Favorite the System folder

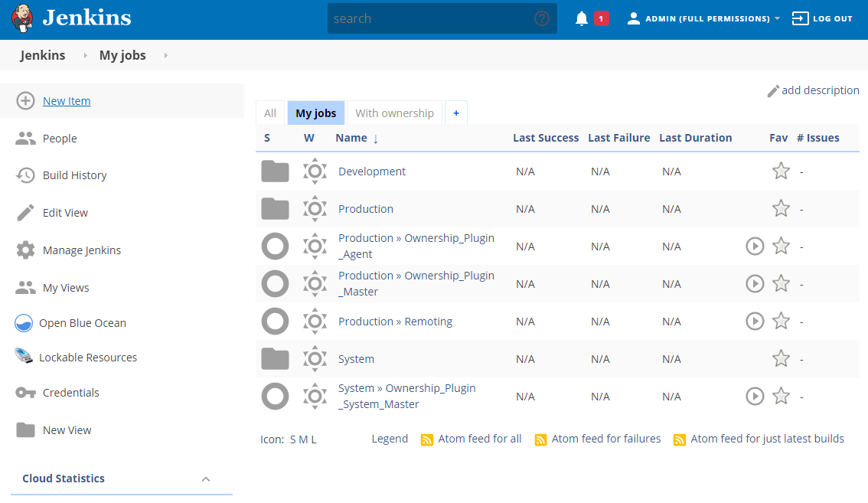781,358
